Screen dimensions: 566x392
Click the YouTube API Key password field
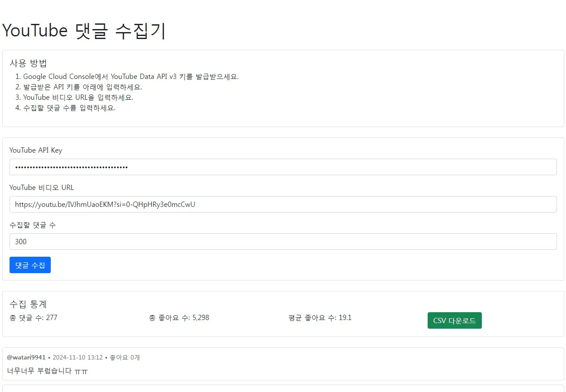[x=283, y=167]
